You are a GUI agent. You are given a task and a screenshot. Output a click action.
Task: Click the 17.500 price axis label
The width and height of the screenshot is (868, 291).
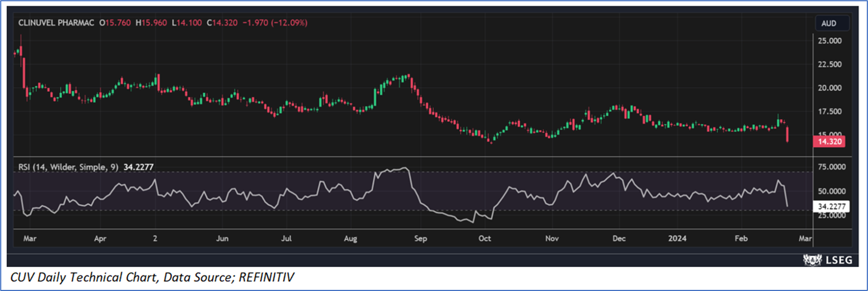tap(830, 111)
